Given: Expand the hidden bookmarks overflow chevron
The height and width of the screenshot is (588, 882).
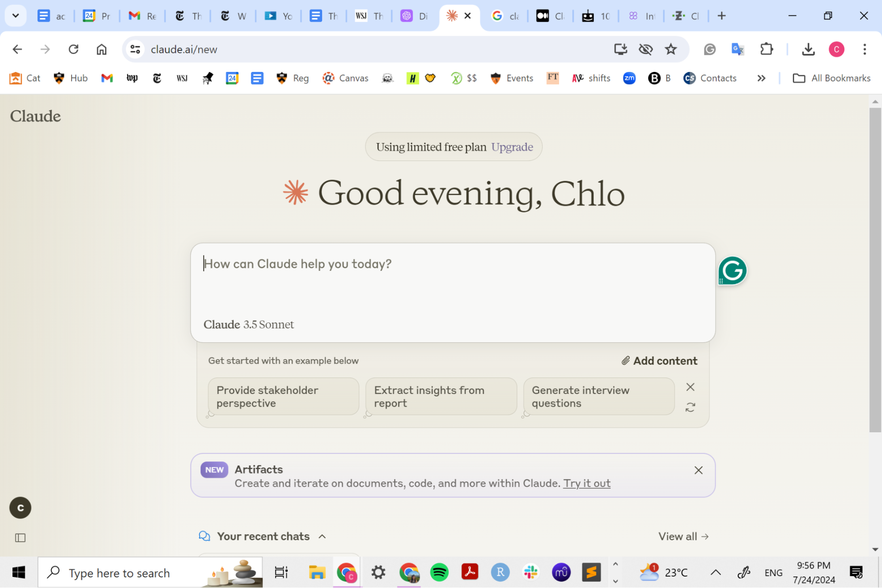Looking at the screenshot, I should 761,78.
